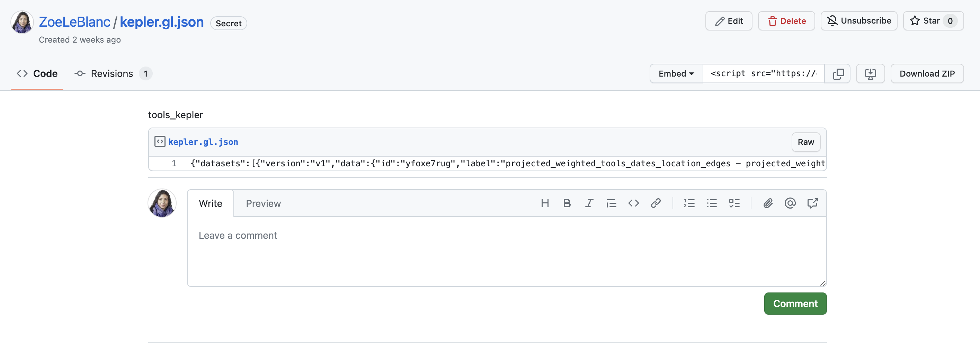Insert a numbered list

coord(689,203)
